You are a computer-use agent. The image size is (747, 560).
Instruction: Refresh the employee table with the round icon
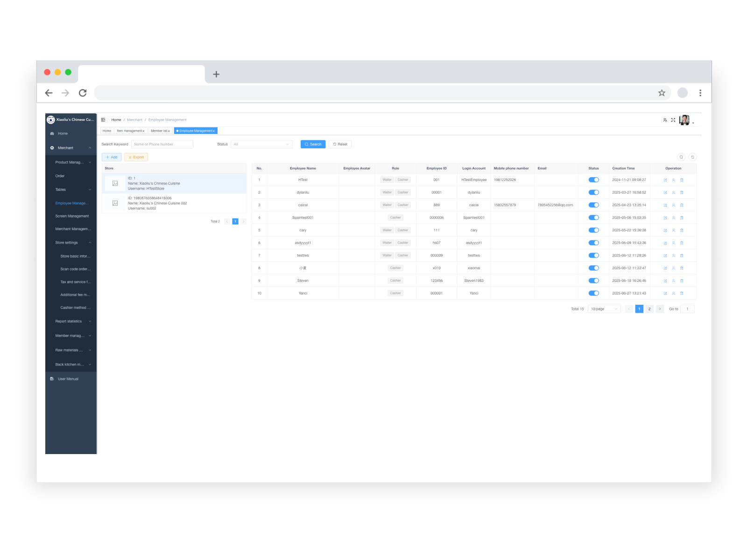(x=692, y=157)
